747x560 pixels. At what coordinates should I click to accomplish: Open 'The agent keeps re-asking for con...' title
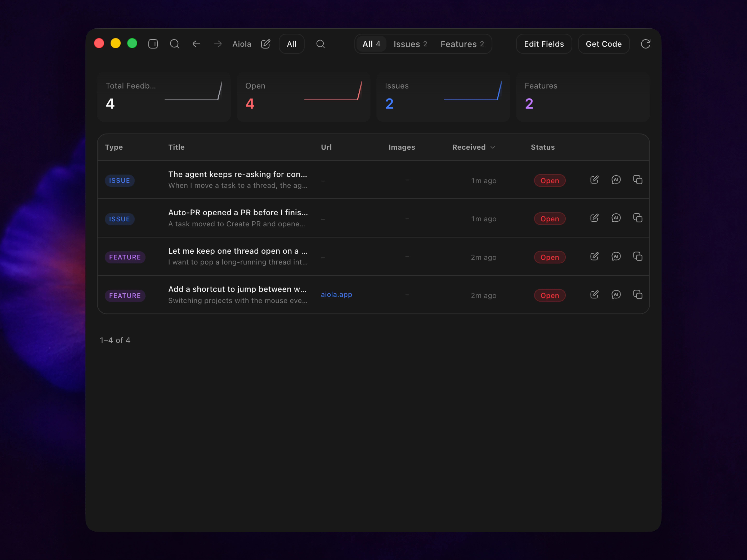pyautogui.click(x=238, y=174)
